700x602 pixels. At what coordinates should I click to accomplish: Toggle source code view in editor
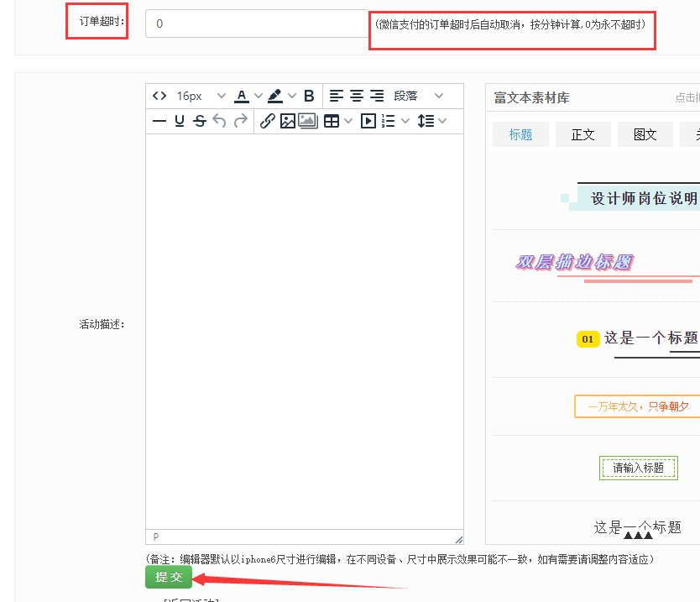[x=159, y=96]
